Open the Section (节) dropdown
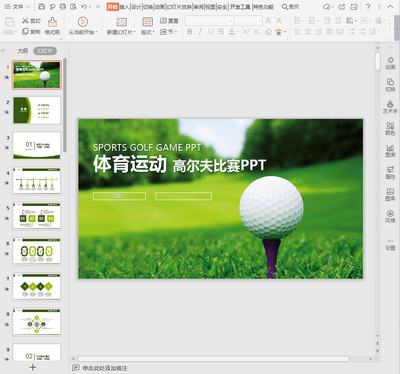 169,32
